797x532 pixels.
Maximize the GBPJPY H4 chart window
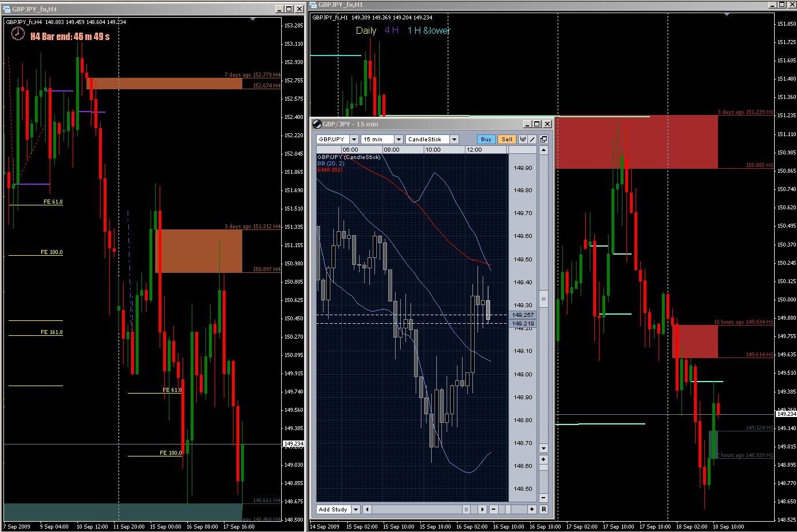(289, 9)
